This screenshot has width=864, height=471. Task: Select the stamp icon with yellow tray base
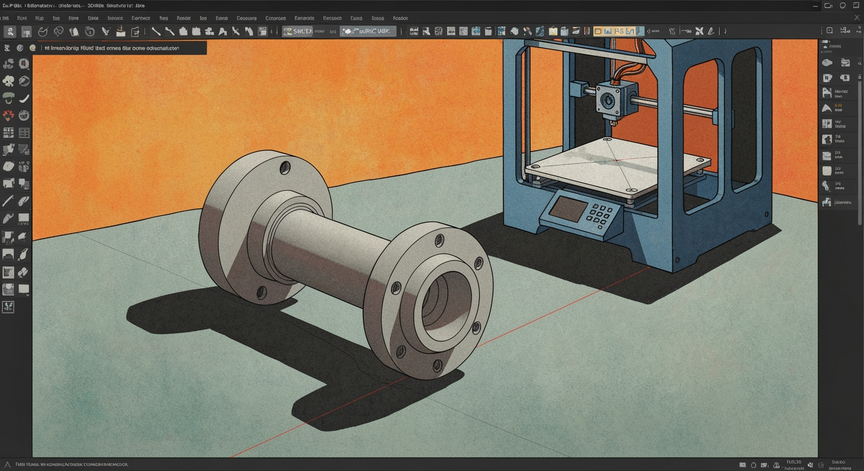[x=121, y=31]
